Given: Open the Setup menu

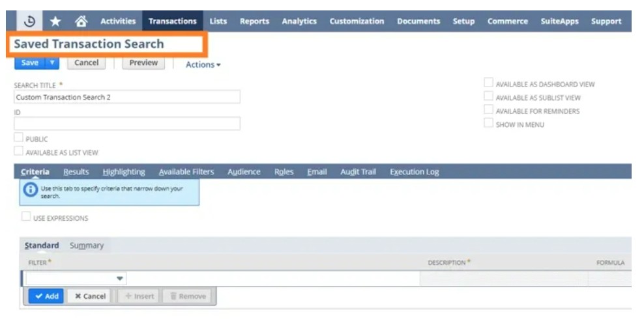Looking at the screenshot, I should [x=463, y=21].
